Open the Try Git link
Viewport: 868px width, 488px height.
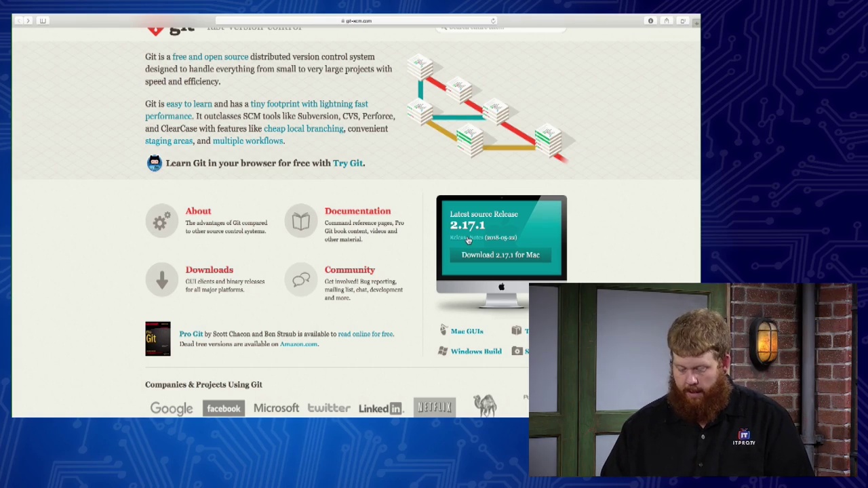348,163
